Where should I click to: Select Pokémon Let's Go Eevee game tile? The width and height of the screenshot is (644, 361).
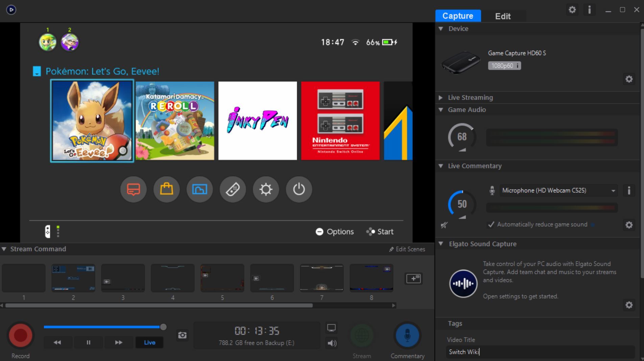click(x=92, y=121)
